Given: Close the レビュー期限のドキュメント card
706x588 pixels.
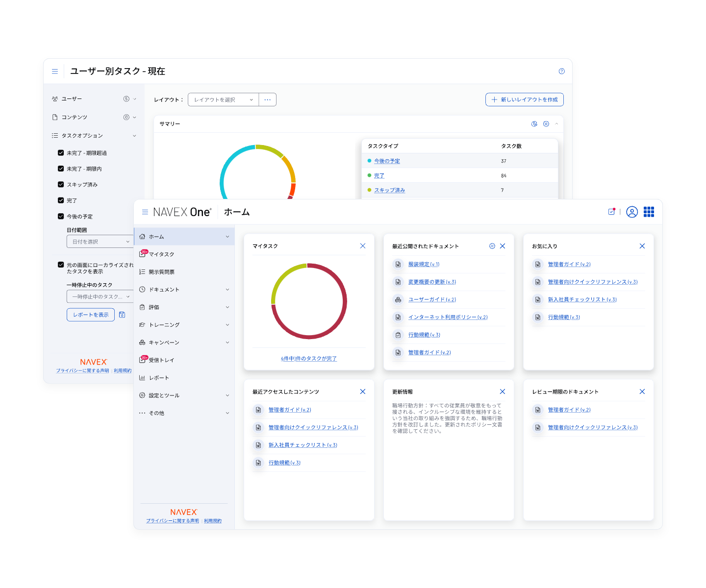Looking at the screenshot, I should pos(642,392).
